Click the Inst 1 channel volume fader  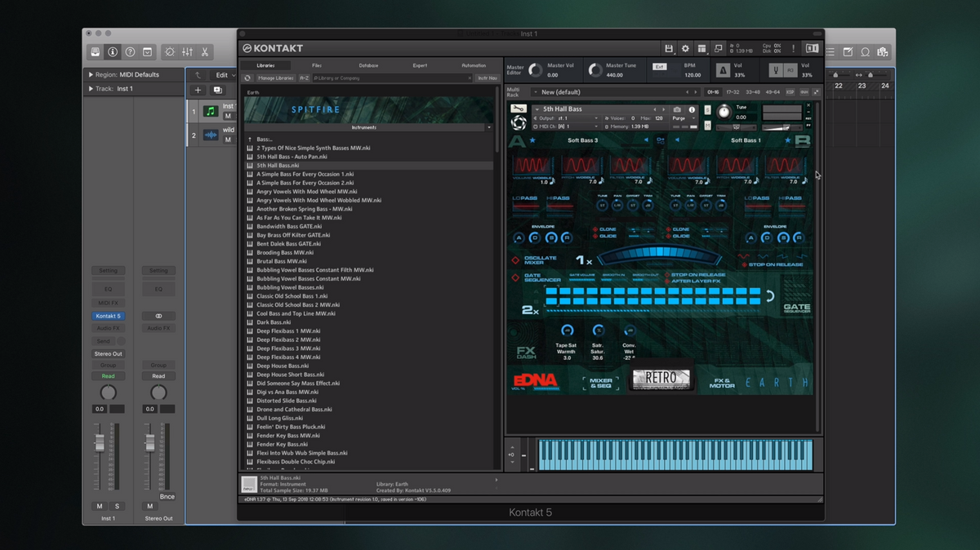click(100, 442)
